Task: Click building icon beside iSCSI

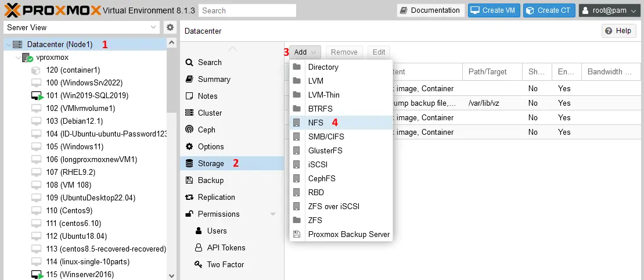Action: pos(297,164)
